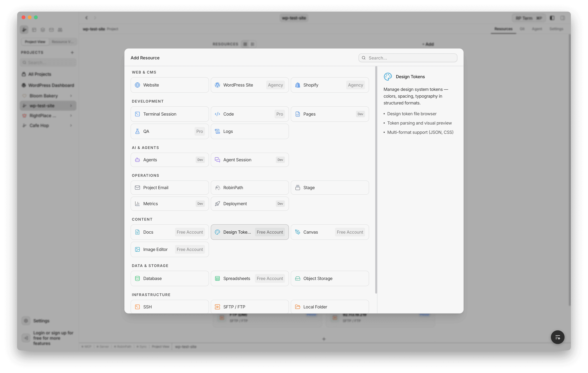Image resolution: width=588 pixels, height=373 pixels.
Task: Open the Terminal Session resource
Action: (169, 114)
